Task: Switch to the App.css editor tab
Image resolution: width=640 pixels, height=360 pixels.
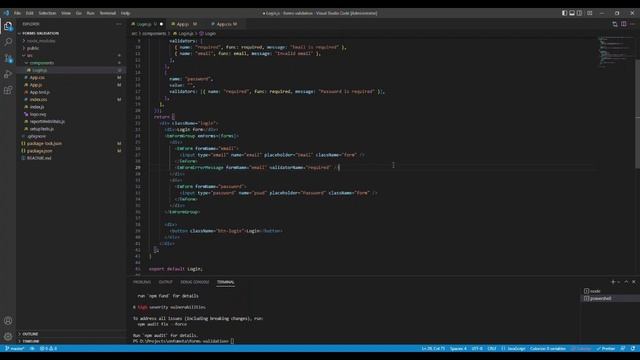Action: tap(224, 24)
